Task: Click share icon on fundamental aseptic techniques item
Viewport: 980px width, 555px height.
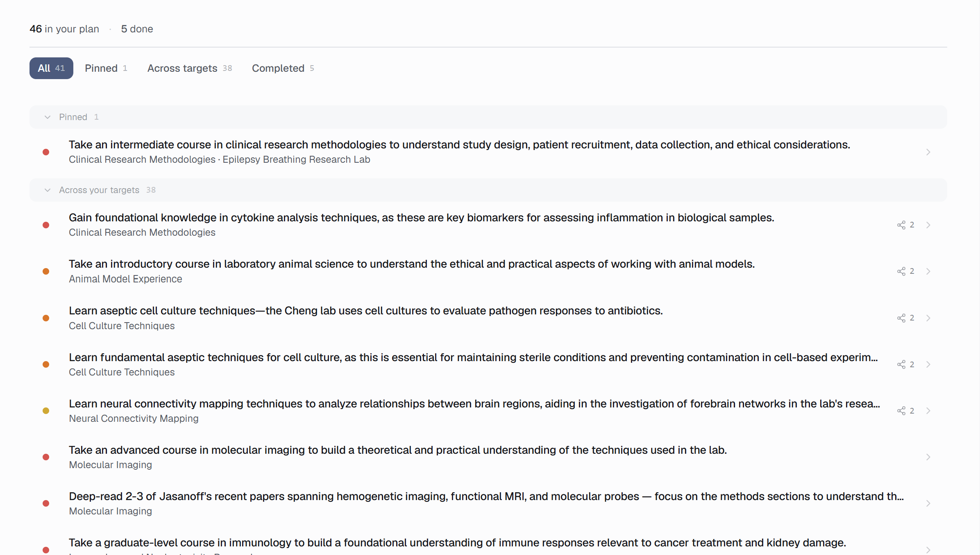Action: click(901, 364)
